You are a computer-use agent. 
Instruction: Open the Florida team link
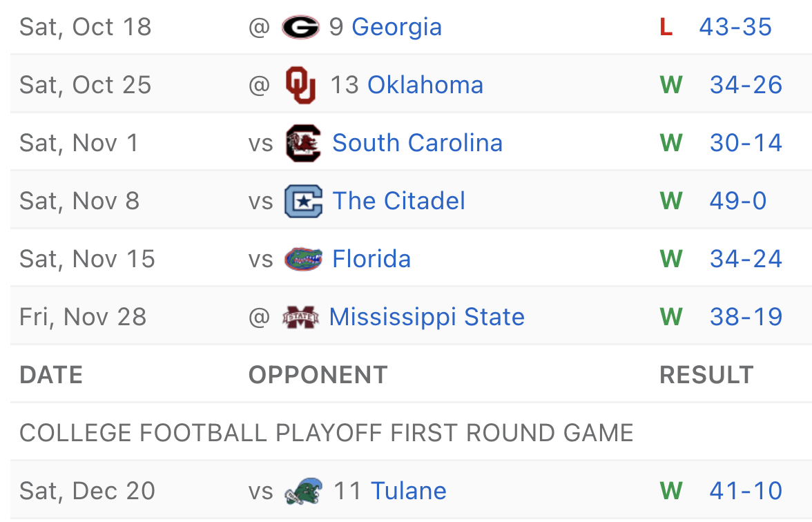click(x=371, y=260)
